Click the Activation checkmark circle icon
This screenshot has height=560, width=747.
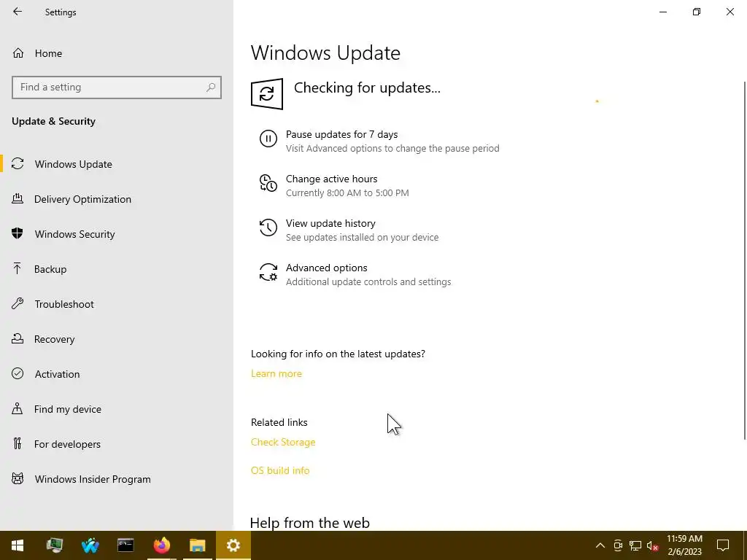tap(18, 373)
